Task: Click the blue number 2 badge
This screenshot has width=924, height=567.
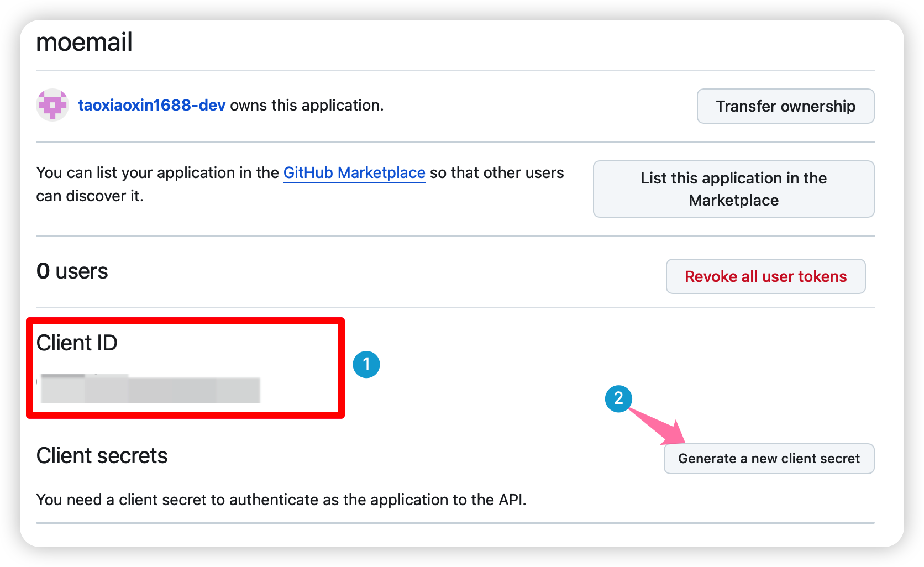Action: point(618,398)
